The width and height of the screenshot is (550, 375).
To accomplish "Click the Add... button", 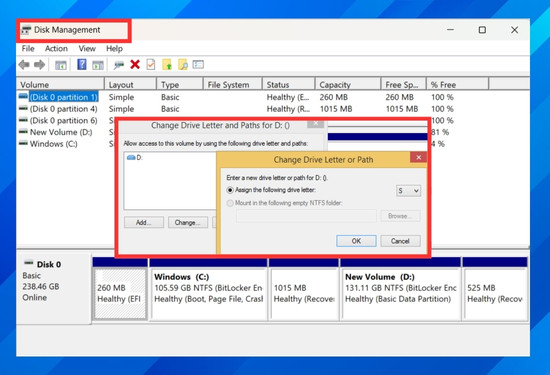I will click(x=143, y=222).
